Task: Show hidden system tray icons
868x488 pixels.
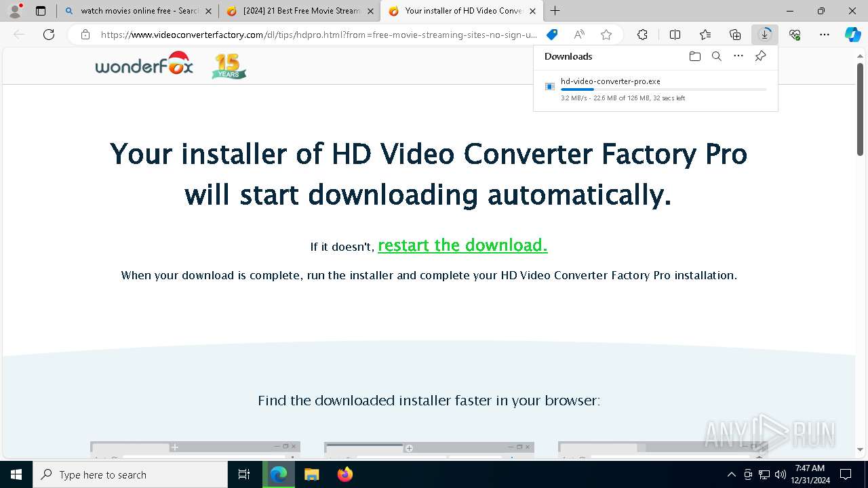Action: click(731, 474)
